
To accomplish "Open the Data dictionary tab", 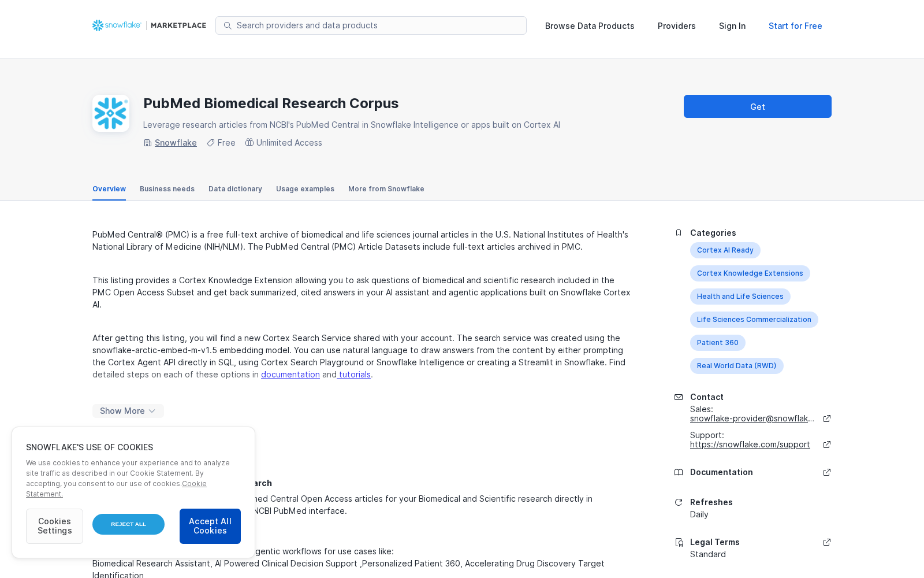I will 235,189.
